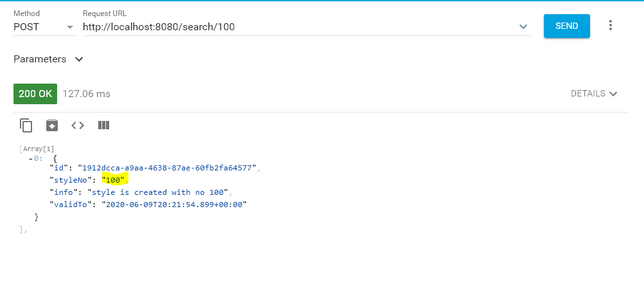The width and height of the screenshot is (644, 283).
Task: Expand the response DETAILS panel
Action: [593, 94]
